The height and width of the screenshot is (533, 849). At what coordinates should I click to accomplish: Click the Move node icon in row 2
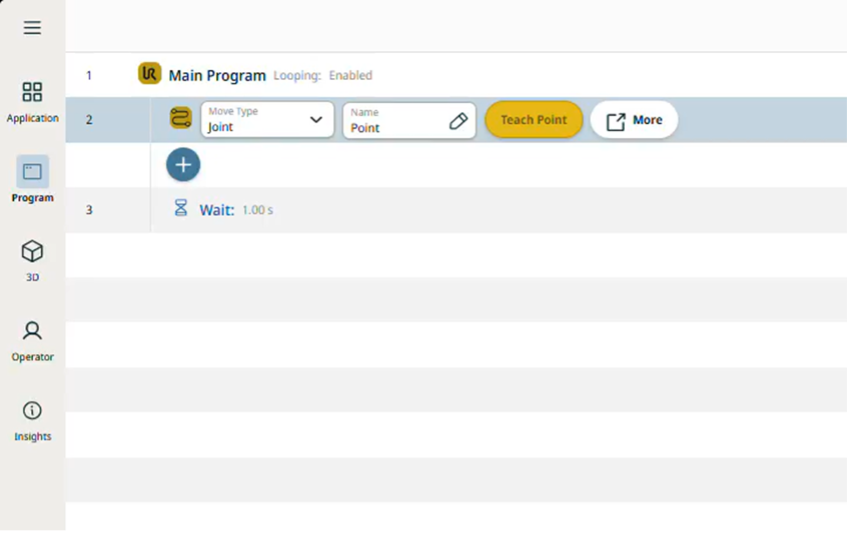click(x=180, y=119)
